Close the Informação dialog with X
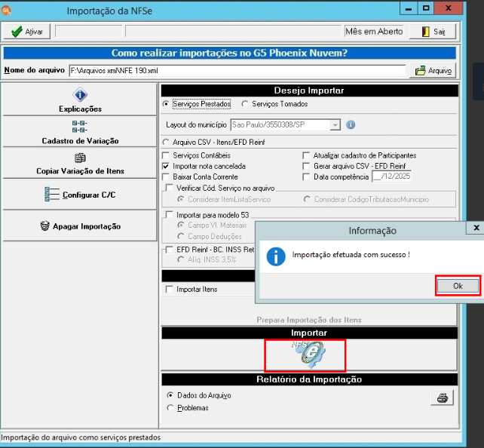 click(x=476, y=228)
